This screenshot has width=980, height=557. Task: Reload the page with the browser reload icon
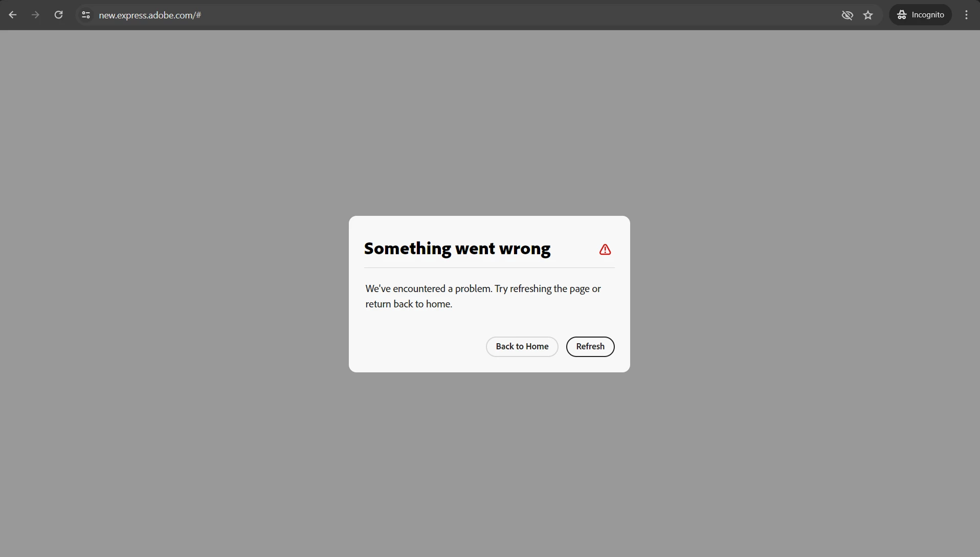59,15
